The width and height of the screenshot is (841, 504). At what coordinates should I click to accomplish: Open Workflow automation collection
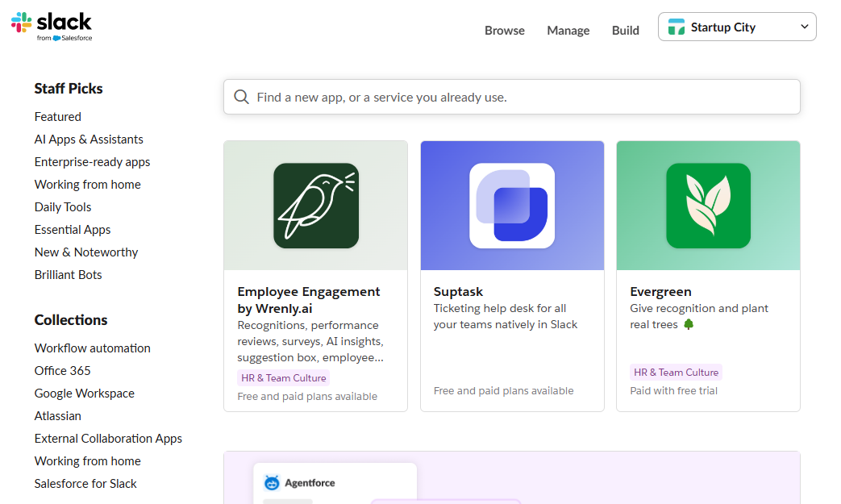(x=92, y=348)
